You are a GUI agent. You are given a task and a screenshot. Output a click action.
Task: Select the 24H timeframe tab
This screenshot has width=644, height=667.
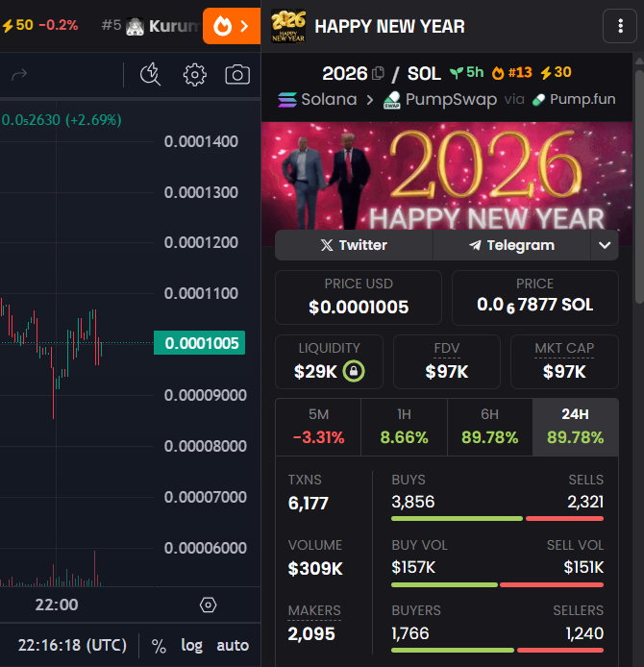tap(576, 426)
